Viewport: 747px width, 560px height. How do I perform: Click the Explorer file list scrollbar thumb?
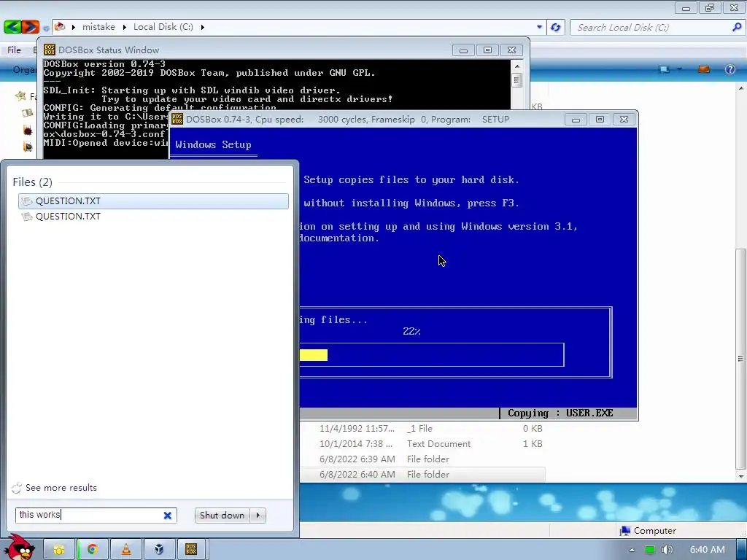[741, 358]
